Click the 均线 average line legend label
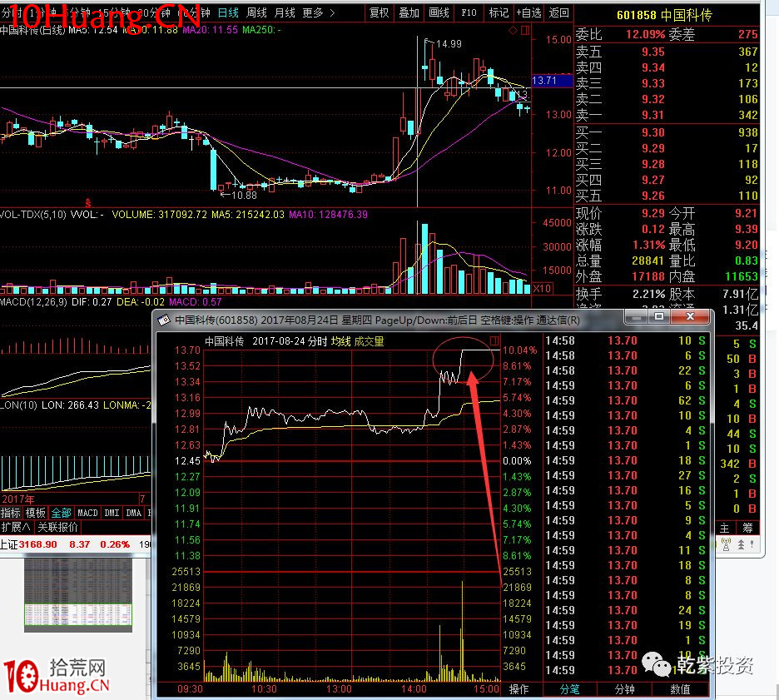The height and width of the screenshot is (700, 779). (341, 341)
